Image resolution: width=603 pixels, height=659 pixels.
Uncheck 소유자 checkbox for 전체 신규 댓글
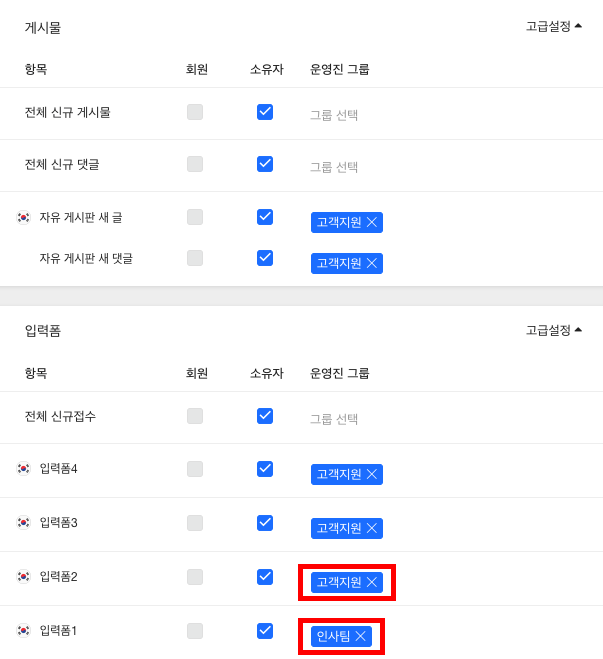(265, 164)
